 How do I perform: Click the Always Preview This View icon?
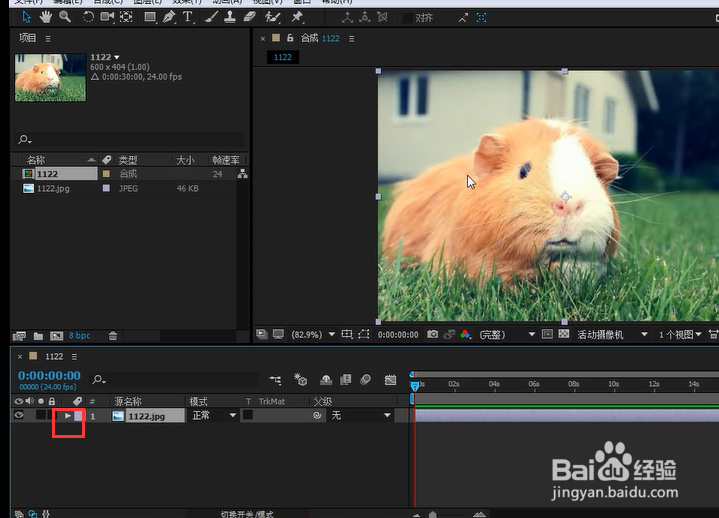(x=262, y=334)
